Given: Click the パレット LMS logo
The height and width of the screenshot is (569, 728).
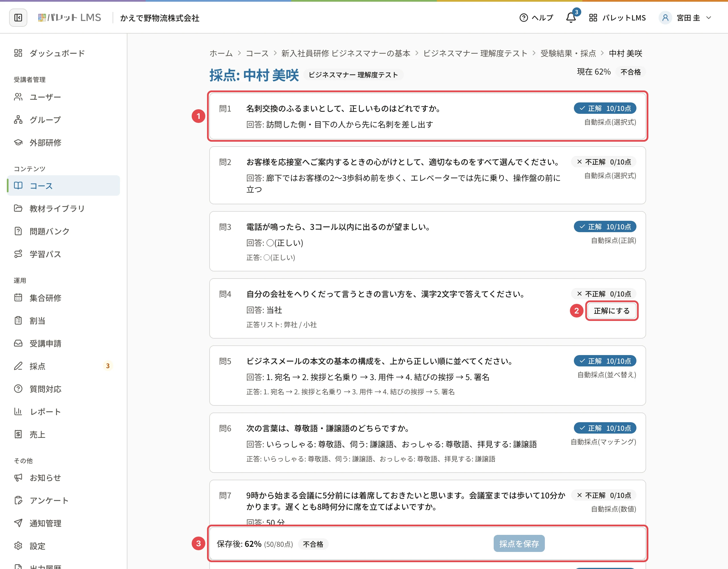Looking at the screenshot, I should 69,18.
